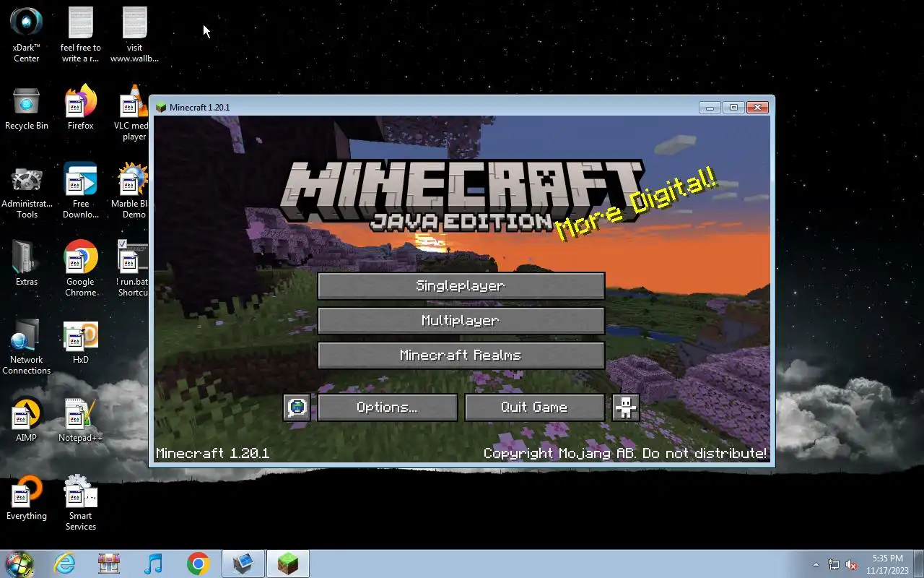Launch Chrome from the taskbar
Image resolution: width=924 pixels, height=578 pixels.
tap(198, 564)
